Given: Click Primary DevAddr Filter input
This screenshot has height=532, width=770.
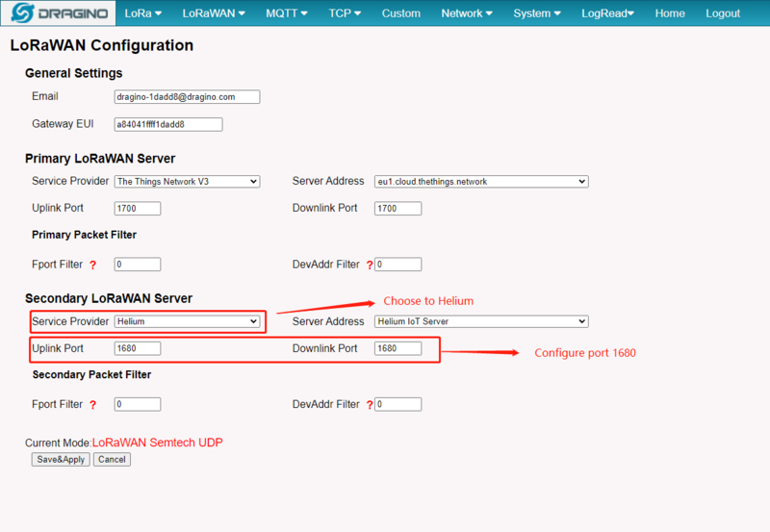Looking at the screenshot, I should (398, 264).
